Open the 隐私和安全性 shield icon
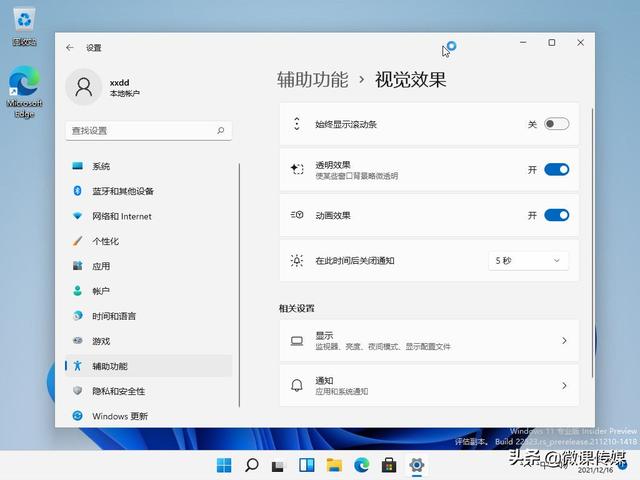640x480 pixels. [x=78, y=391]
